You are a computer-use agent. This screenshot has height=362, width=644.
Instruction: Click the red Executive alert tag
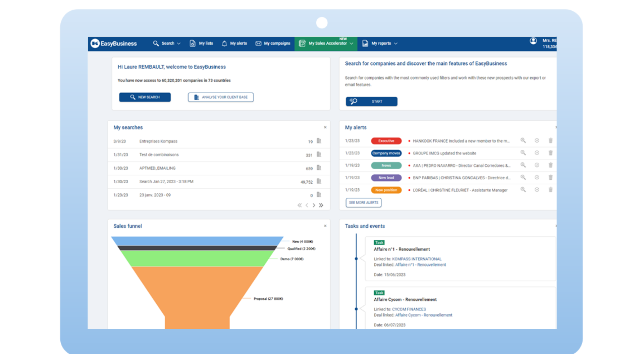coord(386,141)
